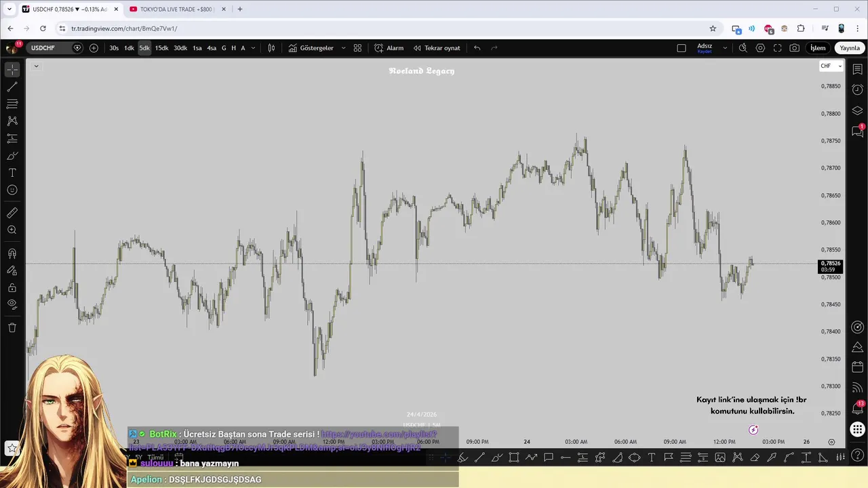Toggle hide all drawings eye icon
This screenshot has height=488, width=868.
click(x=12, y=305)
